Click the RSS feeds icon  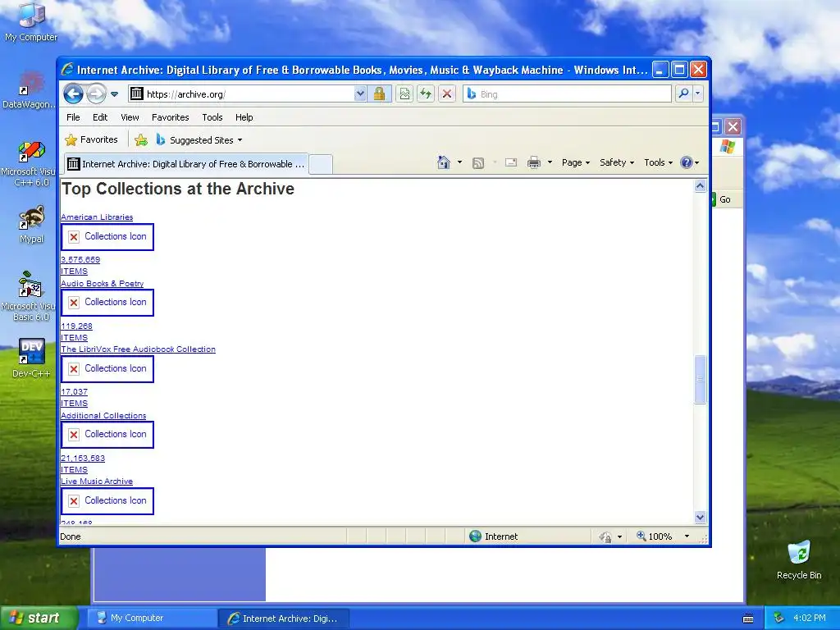pos(478,163)
